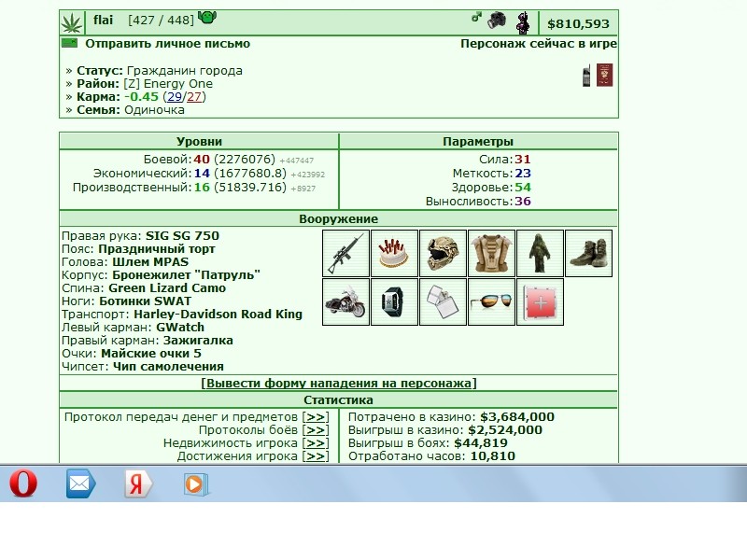Click the Здоровье value 54
The image size is (747, 560).
point(523,188)
